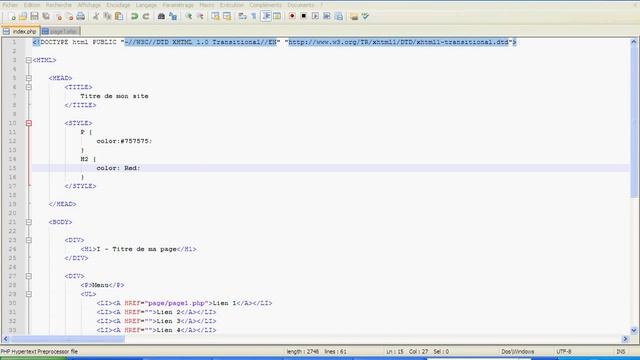Click line number 15 in the margin
The width and height of the screenshot is (640, 360).
pyautogui.click(x=12, y=168)
